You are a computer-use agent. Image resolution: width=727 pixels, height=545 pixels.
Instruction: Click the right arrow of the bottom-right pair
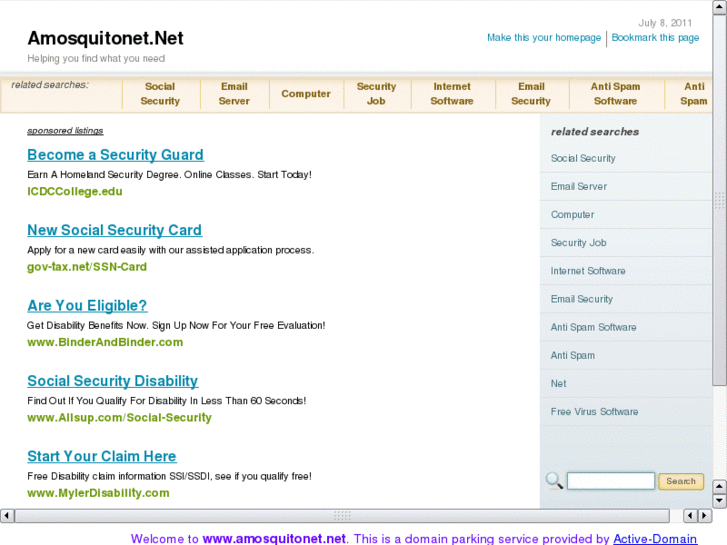coord(704,515)
